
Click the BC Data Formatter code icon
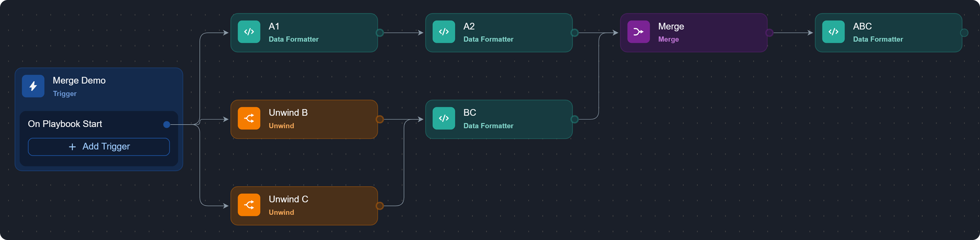(x=444, y=118)
